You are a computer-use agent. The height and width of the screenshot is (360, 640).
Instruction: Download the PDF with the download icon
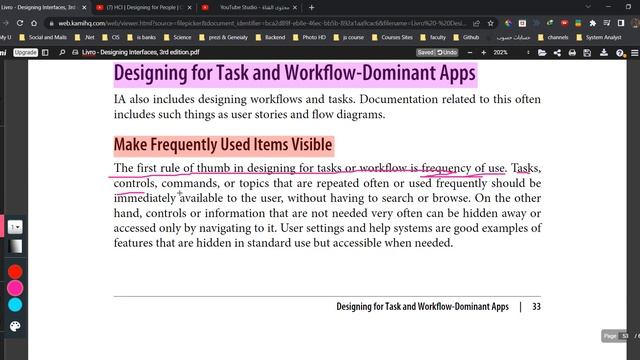pyautogui.click(x=604, y=53)
